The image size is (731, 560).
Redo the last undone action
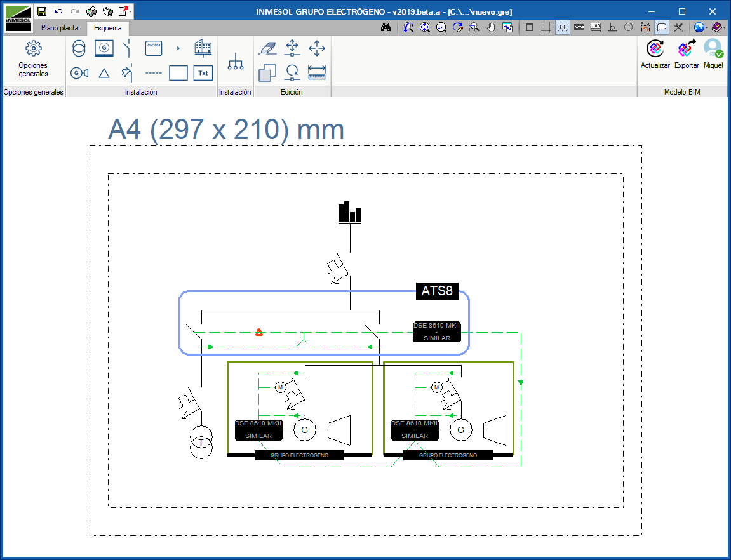pyautogui.click(x=74, y=11)
